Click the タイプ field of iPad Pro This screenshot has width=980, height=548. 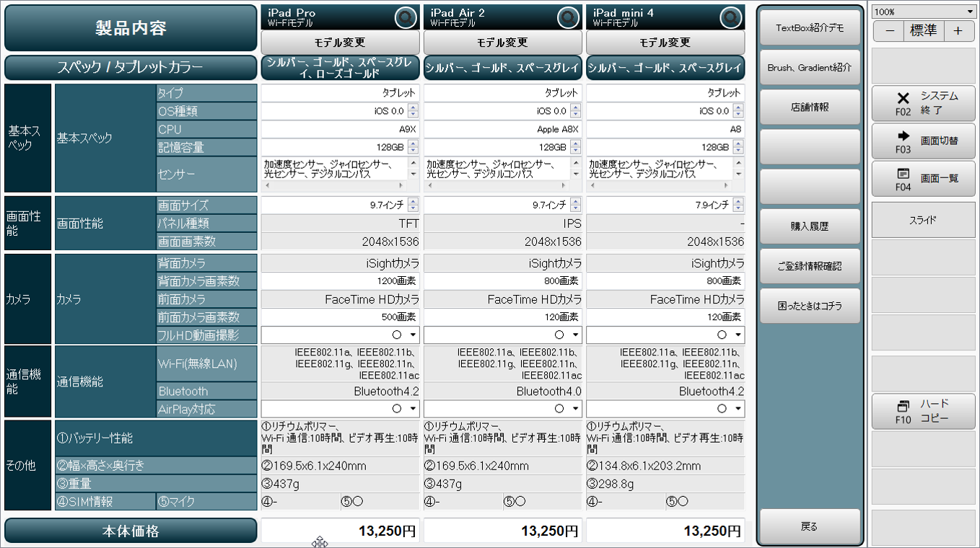[x=340, y=93]
